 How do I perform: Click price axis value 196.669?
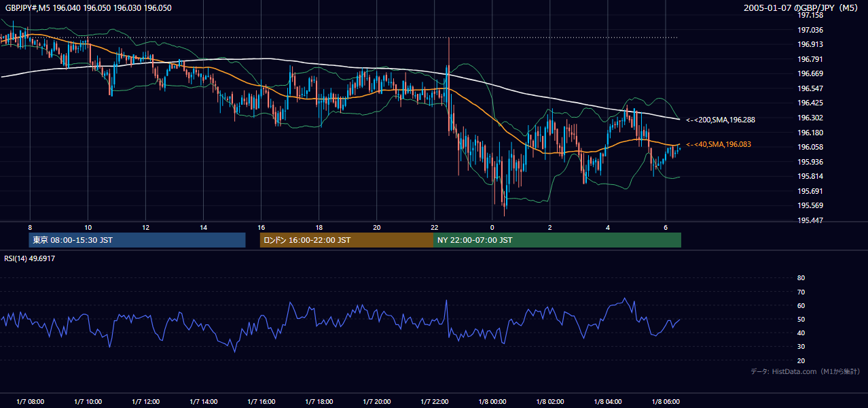[x=810, y=73]
